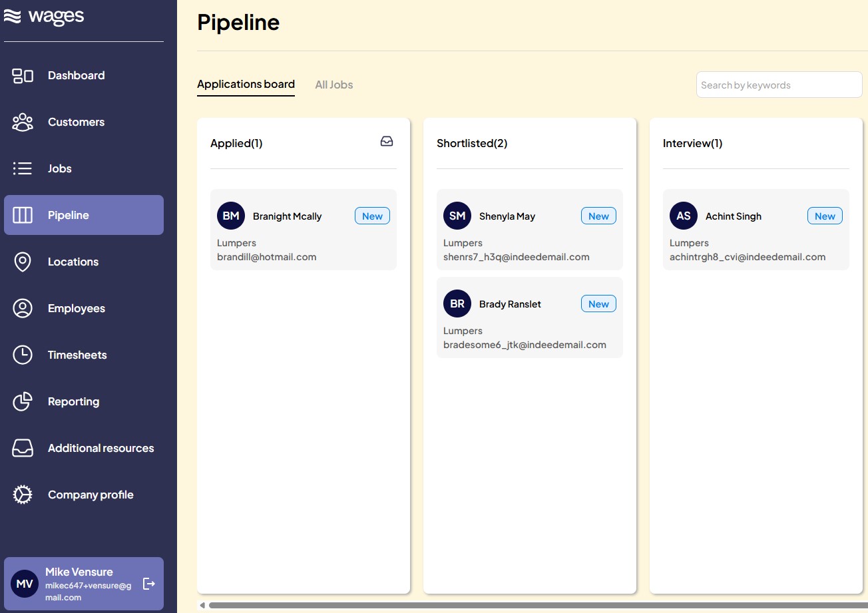868x613 pixels.
Task: Open the Locations page
Action: click(x=84, y=262)
